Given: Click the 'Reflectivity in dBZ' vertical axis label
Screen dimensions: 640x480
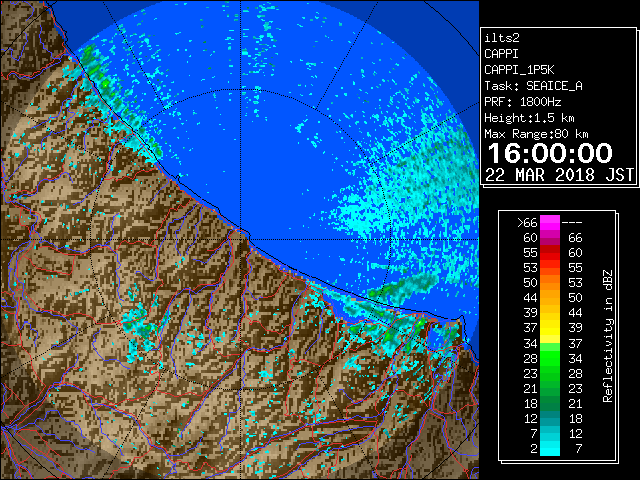Looking at the screenshot, I should tap(607, 336).
